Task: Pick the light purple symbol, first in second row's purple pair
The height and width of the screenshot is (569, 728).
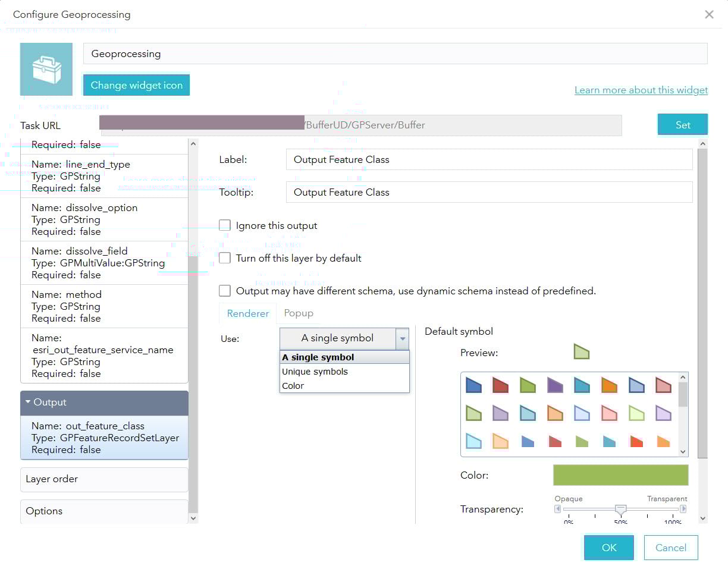Action: point(501,413)
